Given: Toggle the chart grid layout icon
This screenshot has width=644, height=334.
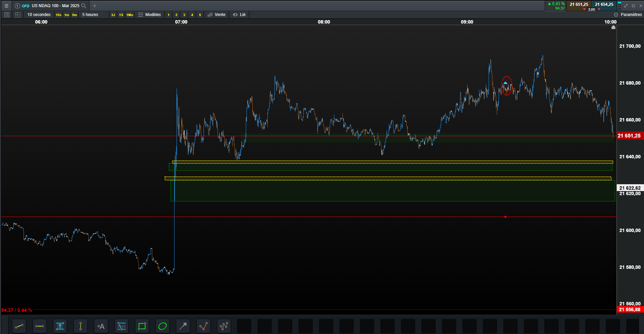Looking at the screenshot, I should point(18,15).
